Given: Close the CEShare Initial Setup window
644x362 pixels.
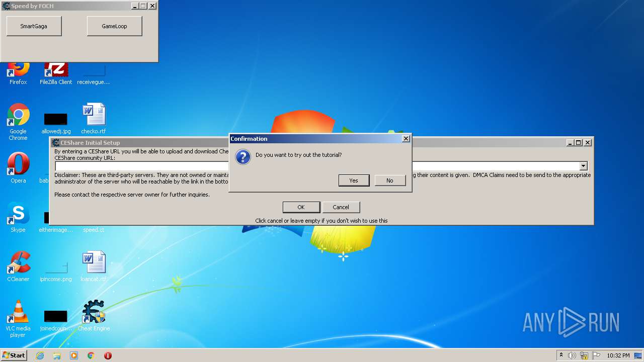Looking at the screenshot, I should (588, 143).
